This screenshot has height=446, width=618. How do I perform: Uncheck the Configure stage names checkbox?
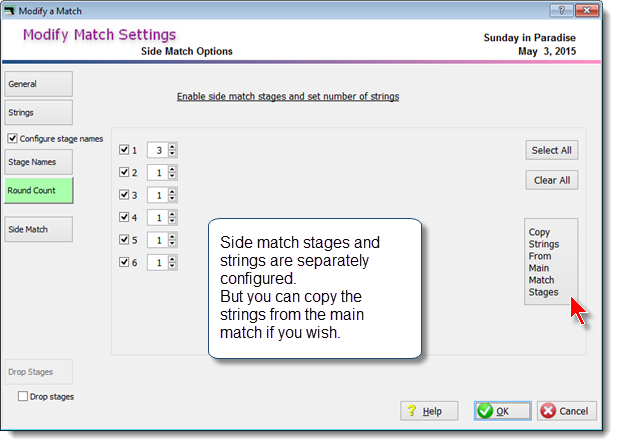click(13, 138)
